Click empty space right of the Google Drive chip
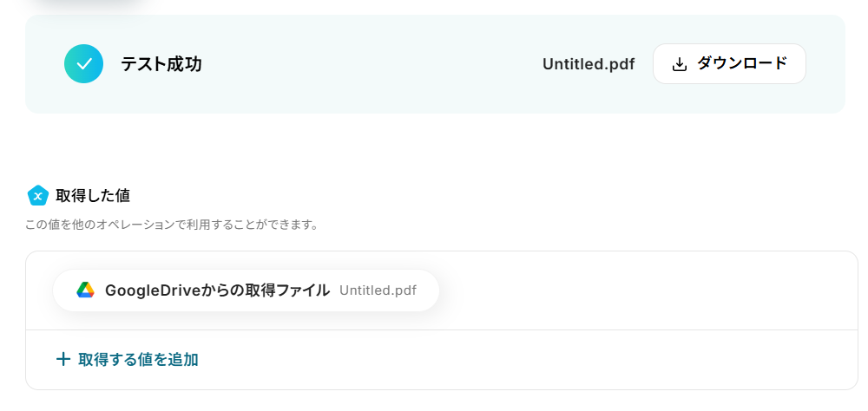This screenshot has height=411, width=868. [642, 290]
